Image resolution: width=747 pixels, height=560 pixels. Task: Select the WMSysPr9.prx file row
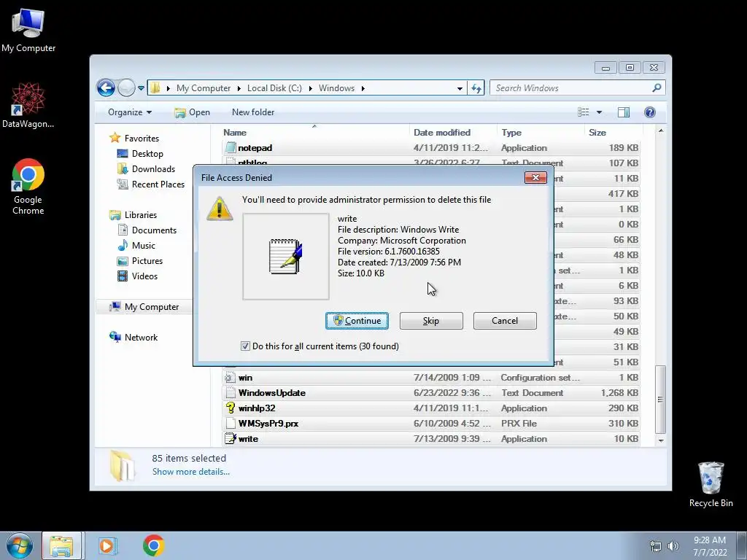431,424
